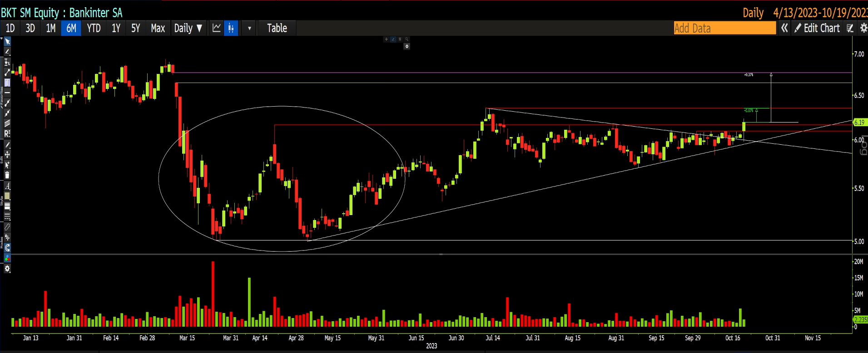Click the magnifier zoom icon in mini toolbar
This screenshot has height=353, width=868.
click(x=407, y=39)
